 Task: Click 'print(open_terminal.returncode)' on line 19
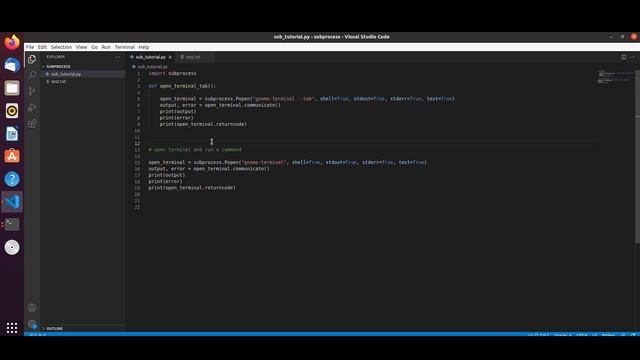(x=192, y=188)
